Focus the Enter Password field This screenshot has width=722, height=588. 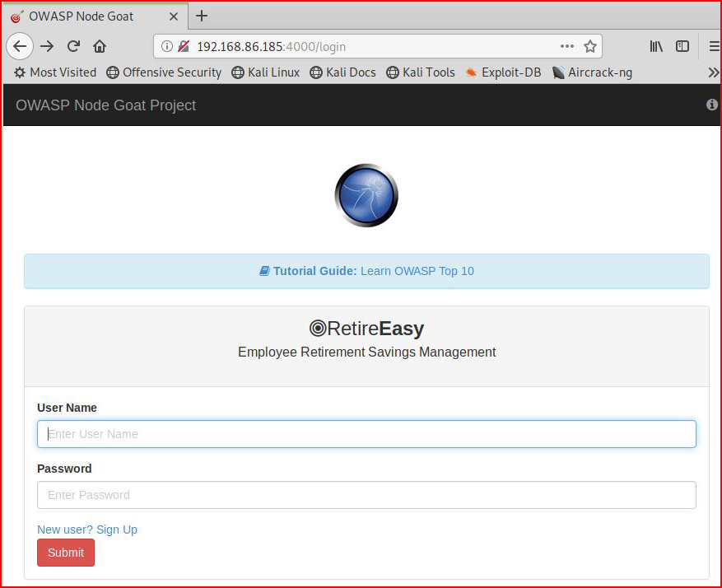point(366,495)
